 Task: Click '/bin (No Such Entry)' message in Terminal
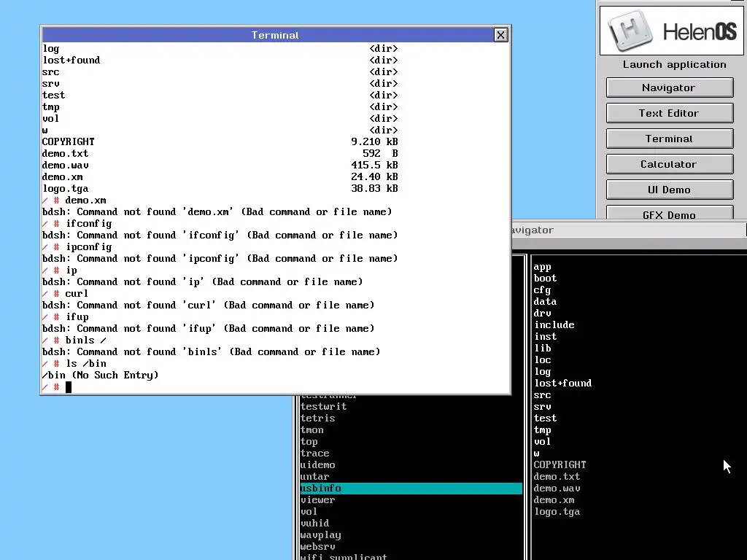point(100,376)
